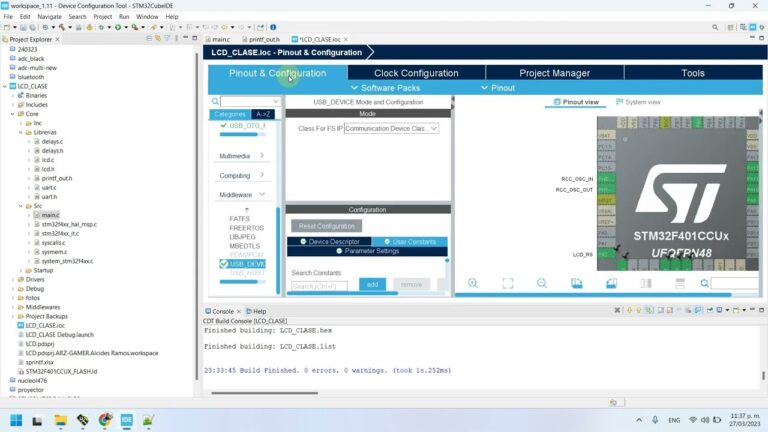Click the STM32CubeIDE taskbar icon

tap(127, 420)
